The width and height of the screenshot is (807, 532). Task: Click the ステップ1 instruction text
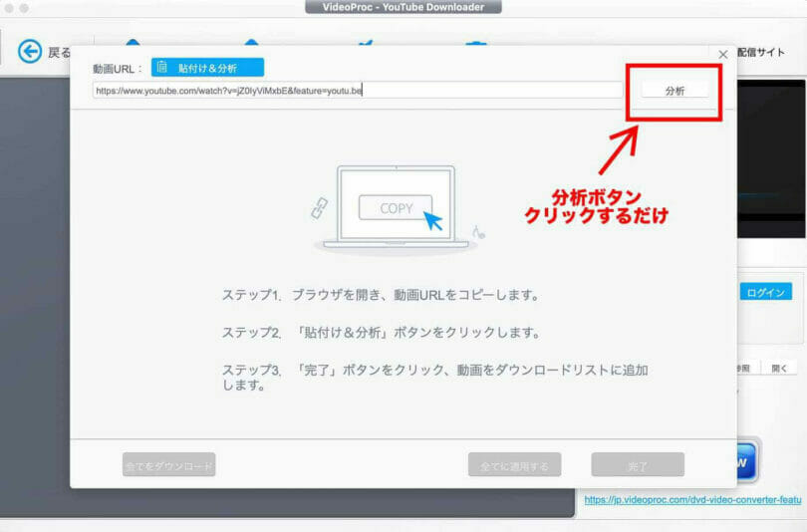(x=381, y=295)
